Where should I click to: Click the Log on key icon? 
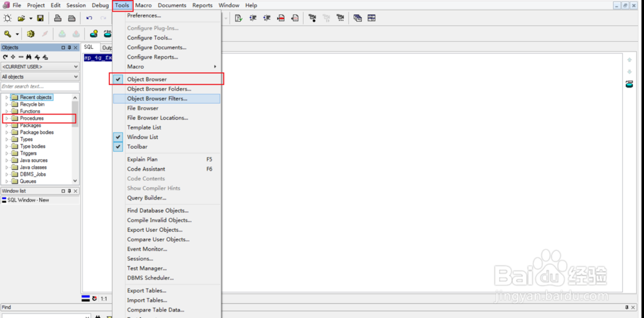pos(7,33)
